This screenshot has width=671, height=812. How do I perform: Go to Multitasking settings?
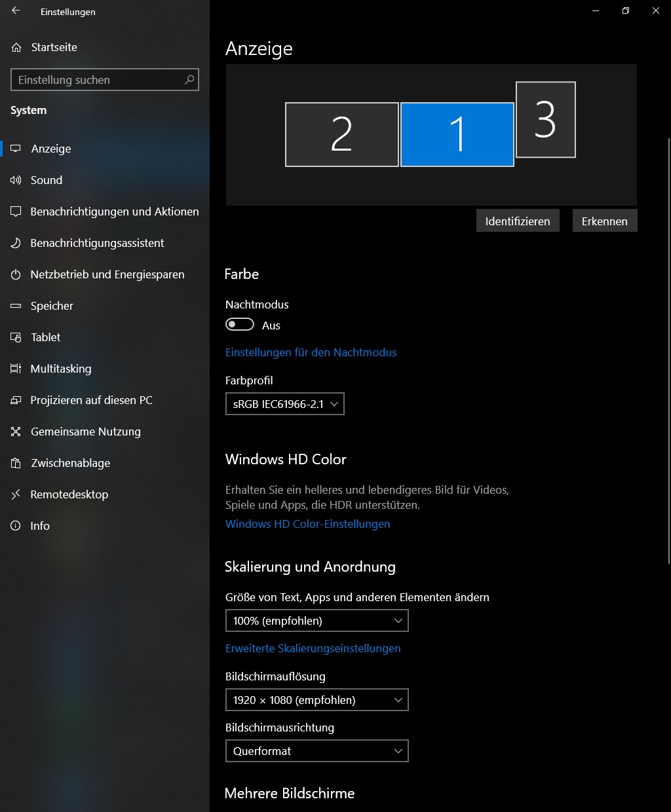point(60,369)
